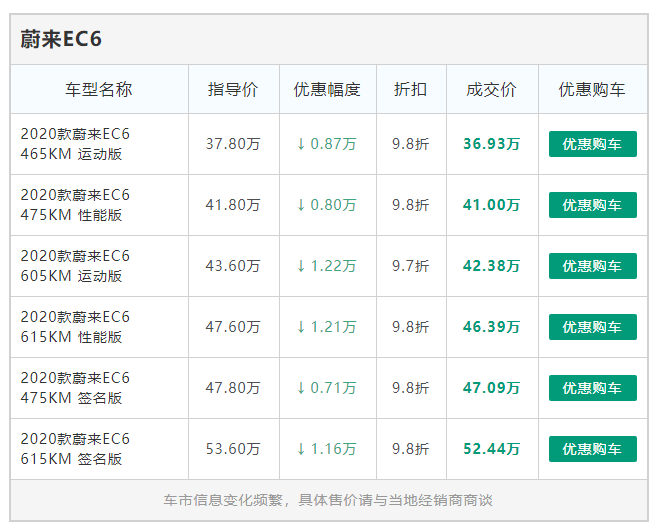Image resolution: width=660 pixels, height=532 pixels.
Task: Click discount amount ↓1.21万
Action: 327,327
